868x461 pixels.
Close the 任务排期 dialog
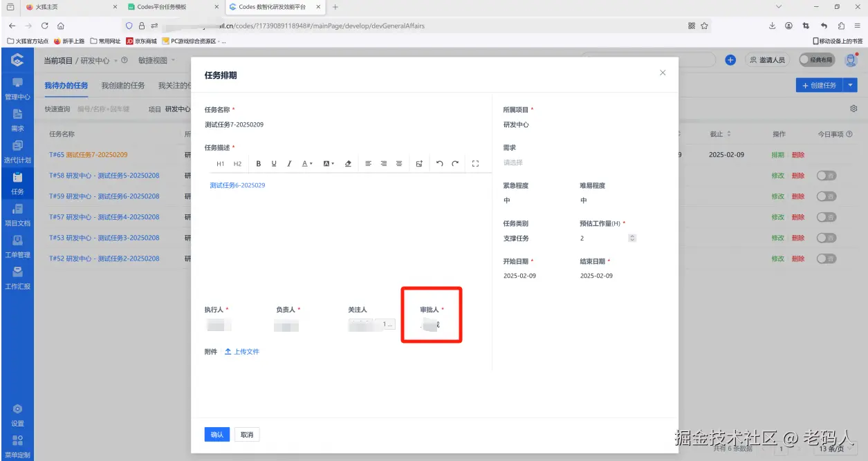[x=663, y=73]
